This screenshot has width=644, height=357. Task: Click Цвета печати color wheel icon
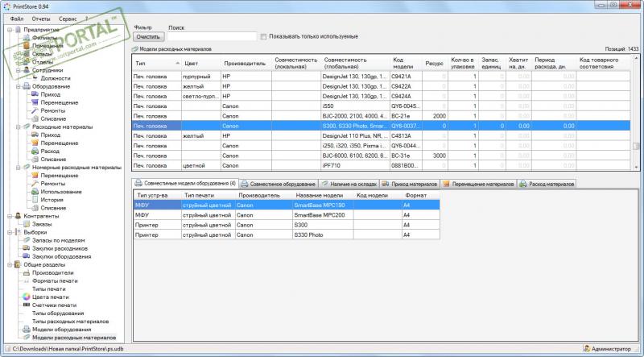(x=27, y=297)
